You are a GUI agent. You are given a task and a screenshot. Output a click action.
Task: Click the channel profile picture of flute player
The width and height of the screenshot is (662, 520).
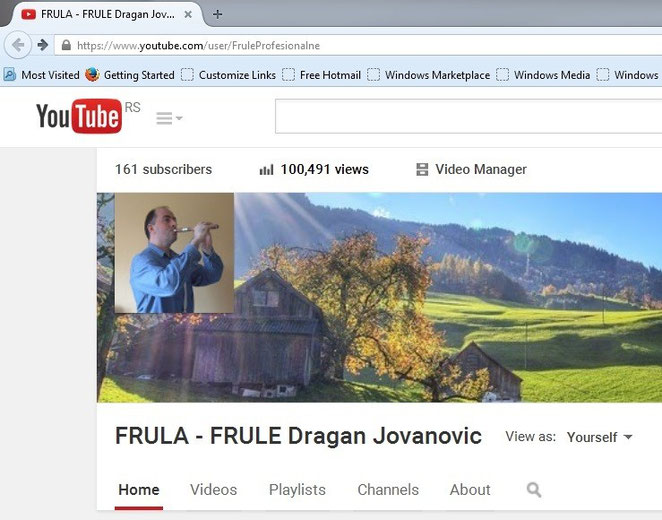tap(174, 253)
